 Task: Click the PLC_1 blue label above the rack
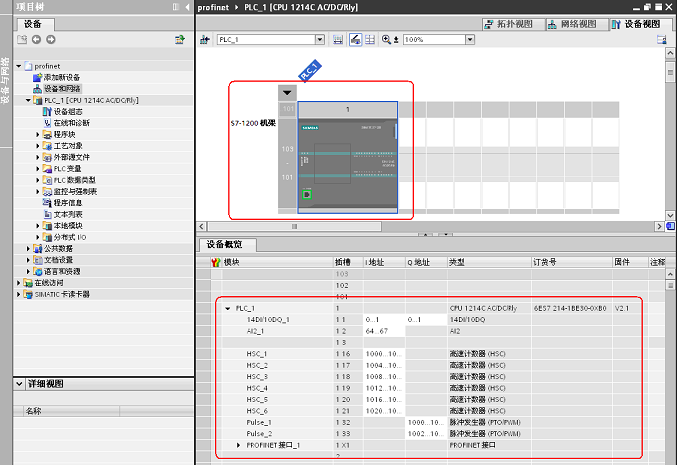tap(310, 71)
